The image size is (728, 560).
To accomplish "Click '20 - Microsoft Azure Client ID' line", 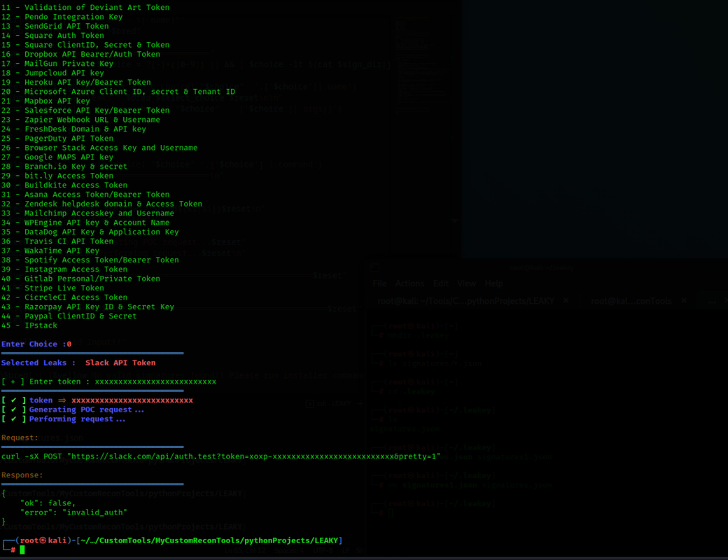I will point(118,92).
